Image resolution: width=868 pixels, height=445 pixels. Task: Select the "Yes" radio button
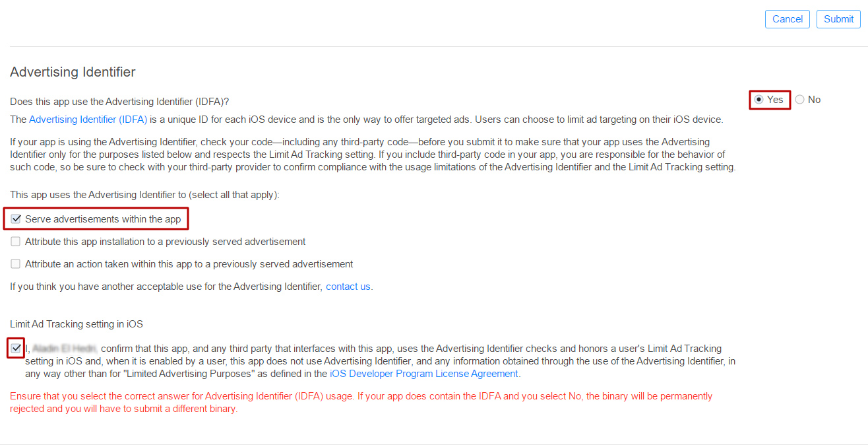(x=759, y=100)
